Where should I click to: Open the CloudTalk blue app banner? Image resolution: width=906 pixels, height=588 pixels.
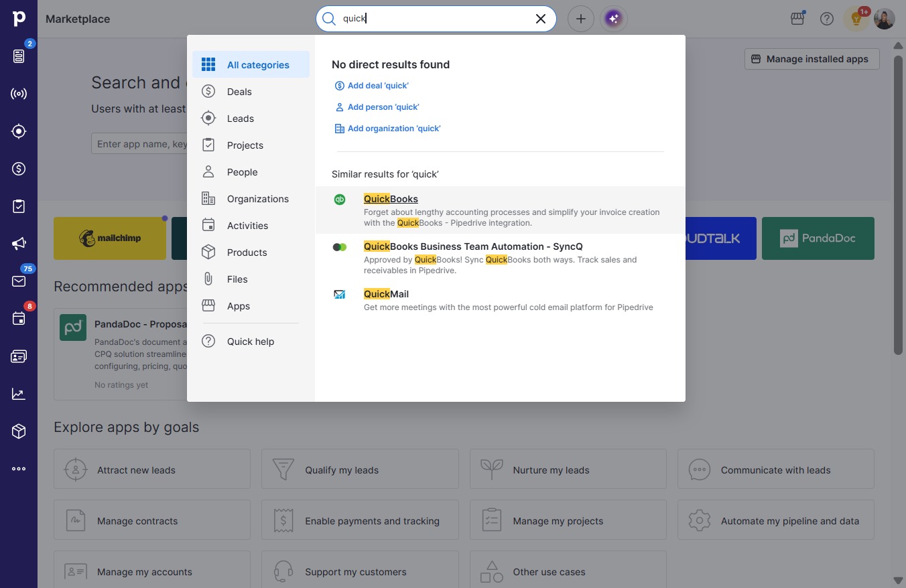click(720, 238)
